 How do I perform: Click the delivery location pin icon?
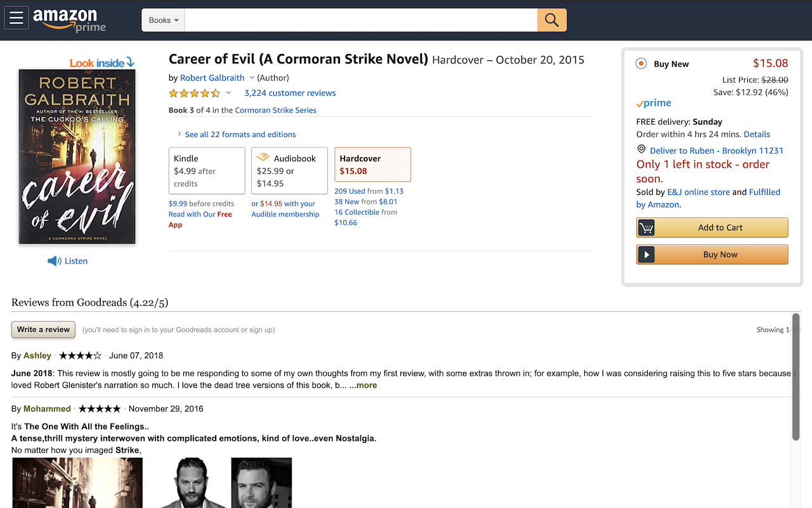(x=641, y=149)
